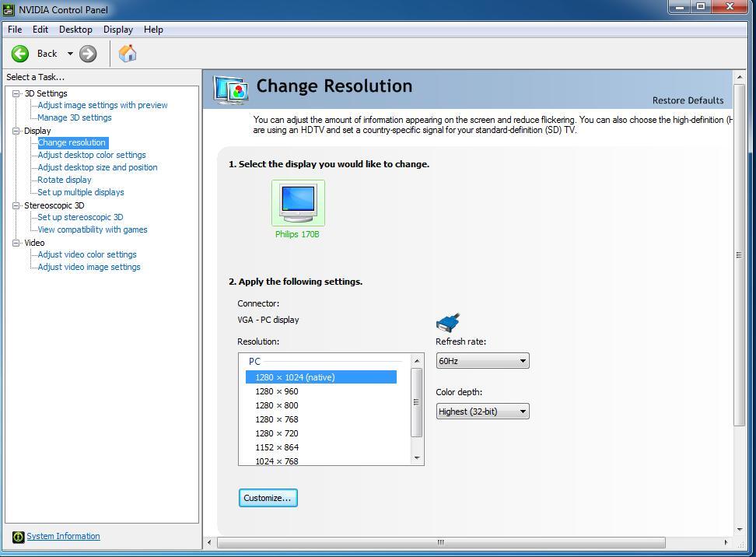Go to Home via the house icon
The height and width of the screenshot is (557, 756).
pyautogui.click(x=128, y=53)
